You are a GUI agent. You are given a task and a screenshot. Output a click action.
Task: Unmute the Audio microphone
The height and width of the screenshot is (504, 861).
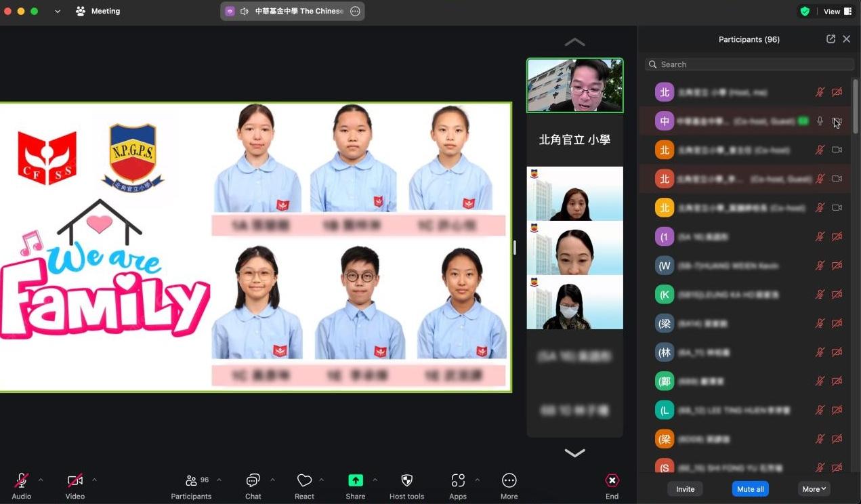(21, 480)
